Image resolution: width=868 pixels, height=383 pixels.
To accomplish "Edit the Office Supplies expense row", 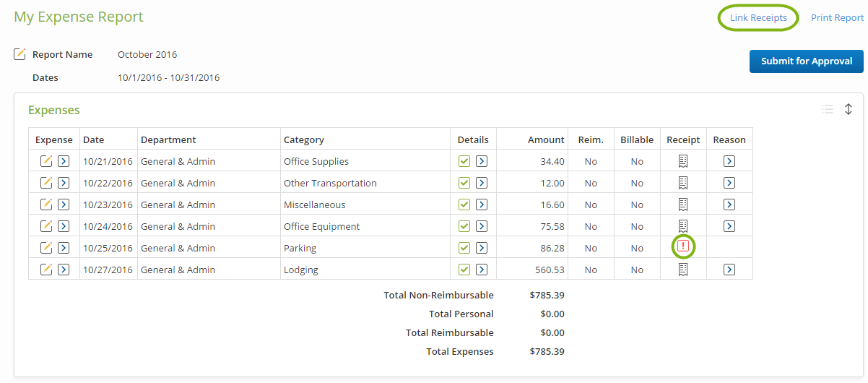I will pyautogui.click(x=46, y=161).
